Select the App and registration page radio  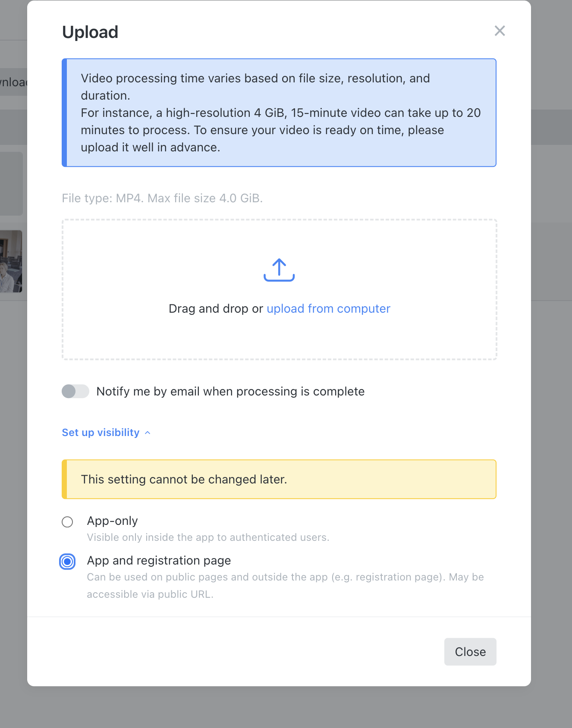pyautogui.click(x=67, y=562)
